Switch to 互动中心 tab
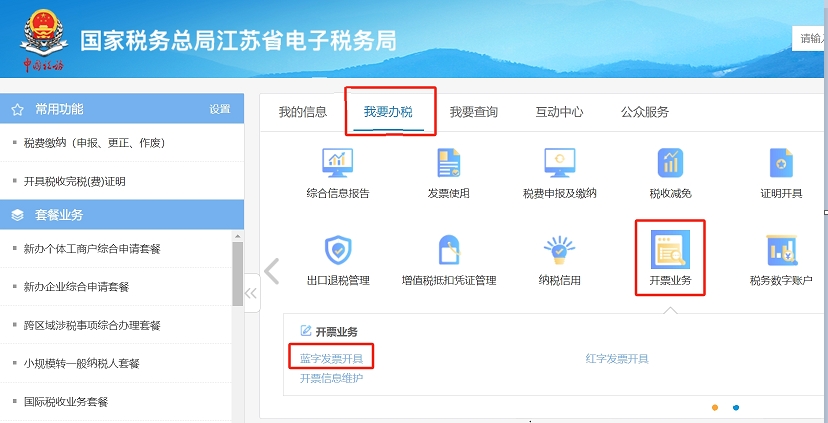The width and height of the screenshot is (828, 423). (559, 112)
